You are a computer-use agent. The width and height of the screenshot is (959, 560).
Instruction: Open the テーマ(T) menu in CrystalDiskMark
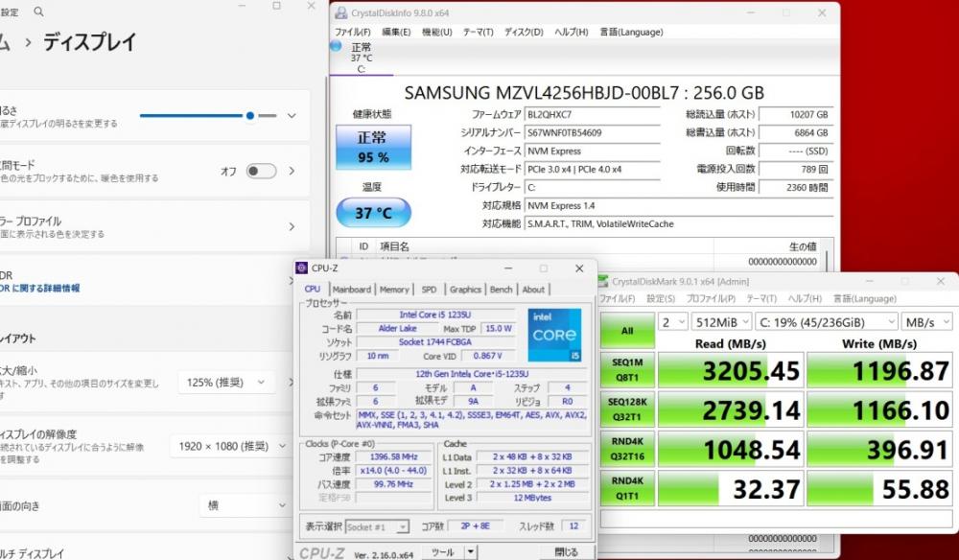pyautogui.click(x=761, y=298)
